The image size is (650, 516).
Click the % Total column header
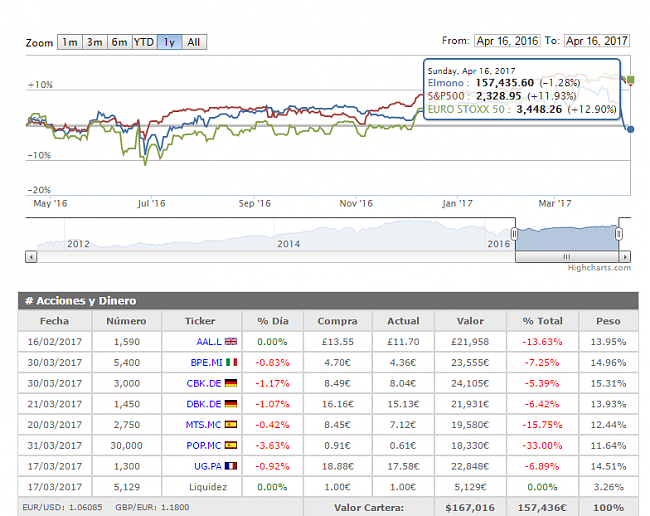point(542,321)
